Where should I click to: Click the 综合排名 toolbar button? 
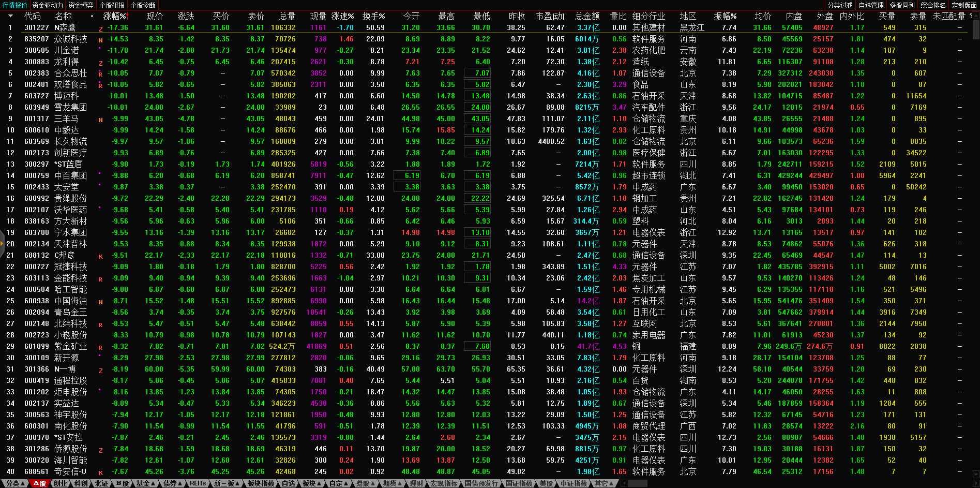pos(933,5)
